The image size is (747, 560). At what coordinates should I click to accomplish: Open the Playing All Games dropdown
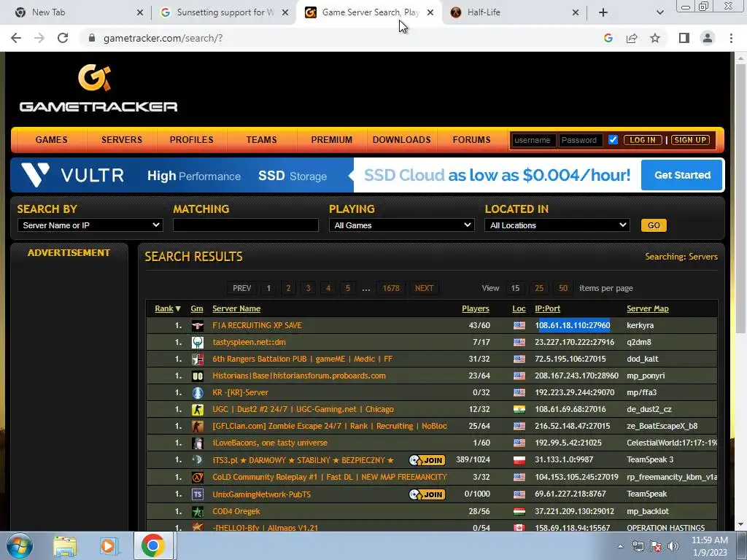pyautogui.click(x=402, y=225)
